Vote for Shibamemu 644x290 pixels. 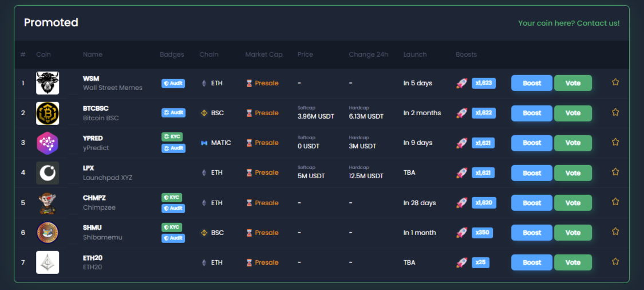(573, 233)
